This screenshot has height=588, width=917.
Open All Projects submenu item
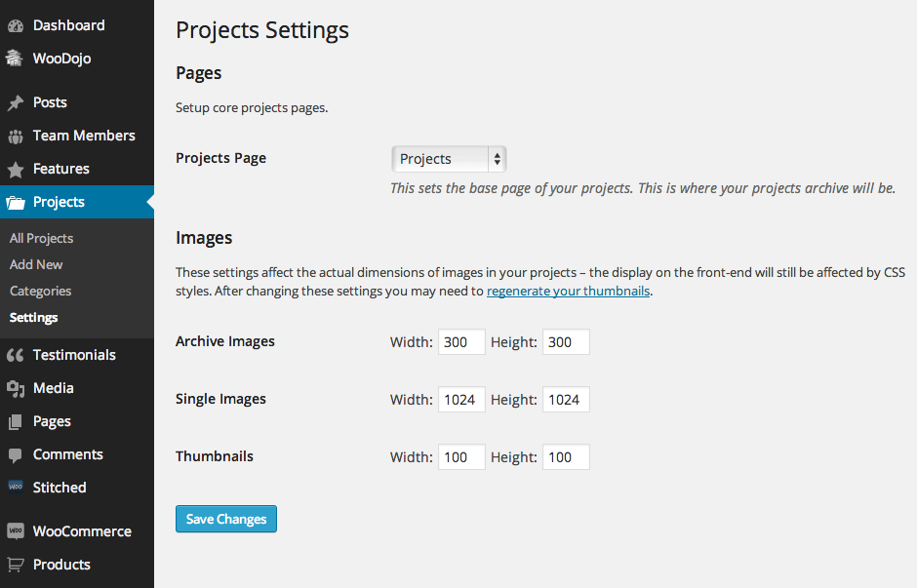[x=41, y=238]
